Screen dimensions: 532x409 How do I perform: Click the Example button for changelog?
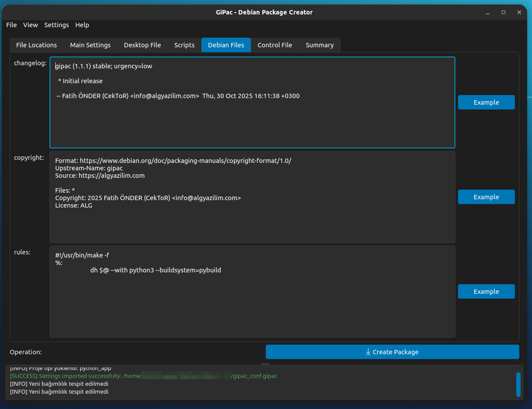point(486,102)
